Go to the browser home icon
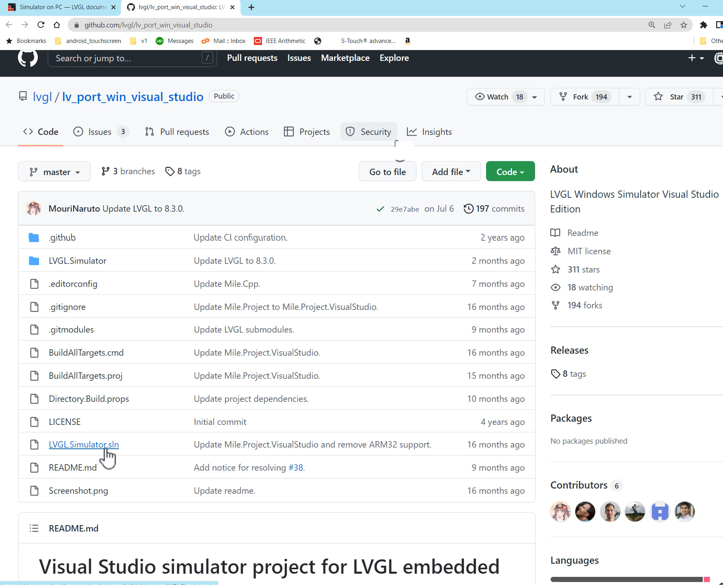 (57, 25)
